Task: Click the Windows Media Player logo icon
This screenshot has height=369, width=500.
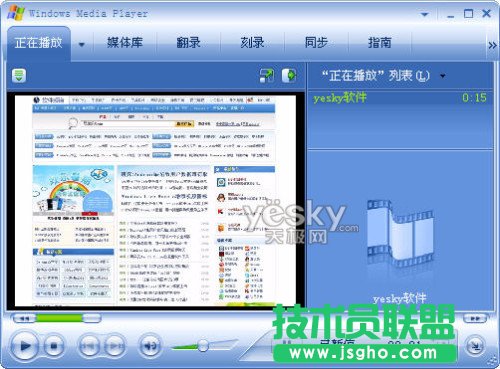Action: click(x=16, y=13)
